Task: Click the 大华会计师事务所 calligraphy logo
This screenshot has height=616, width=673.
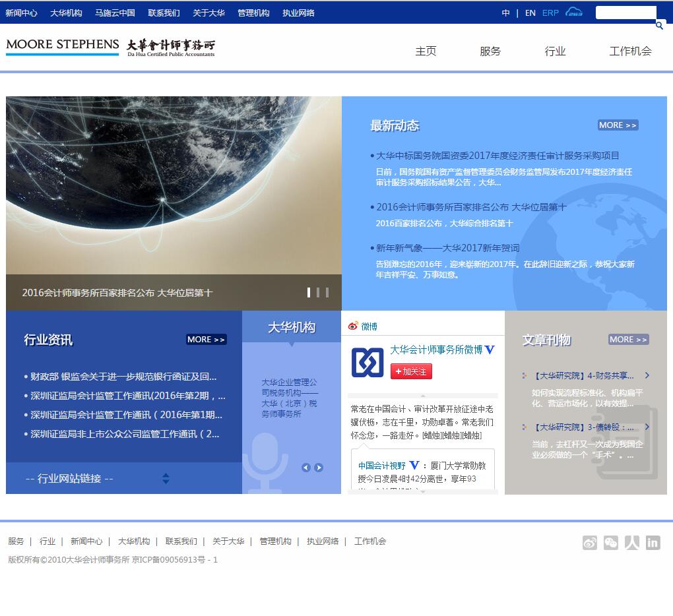Action: 171,47
